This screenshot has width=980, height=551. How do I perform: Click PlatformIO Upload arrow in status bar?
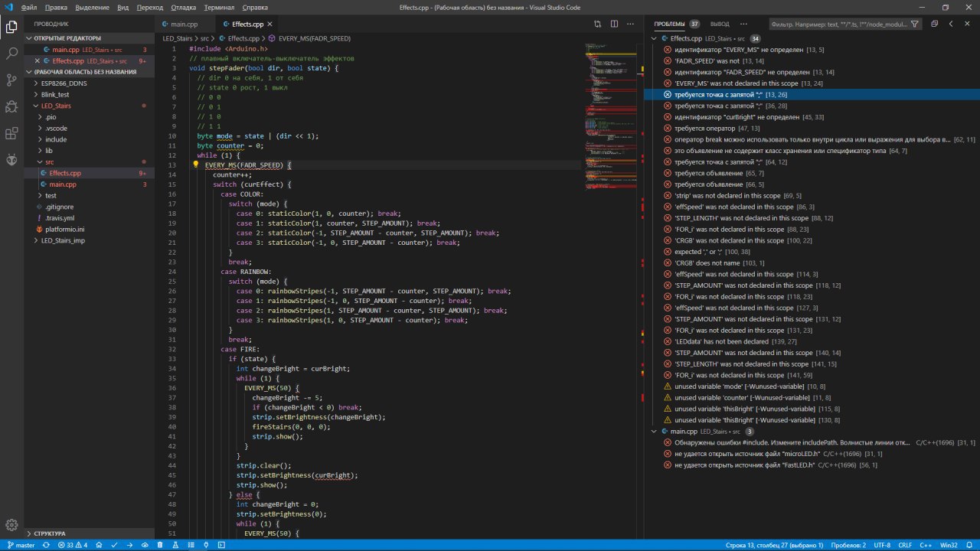tap(129, 545)
